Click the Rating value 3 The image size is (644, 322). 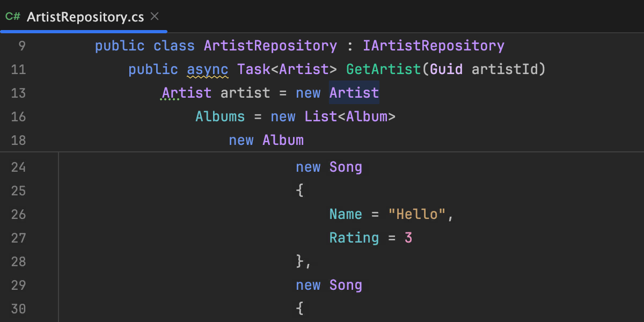[408, 238]
